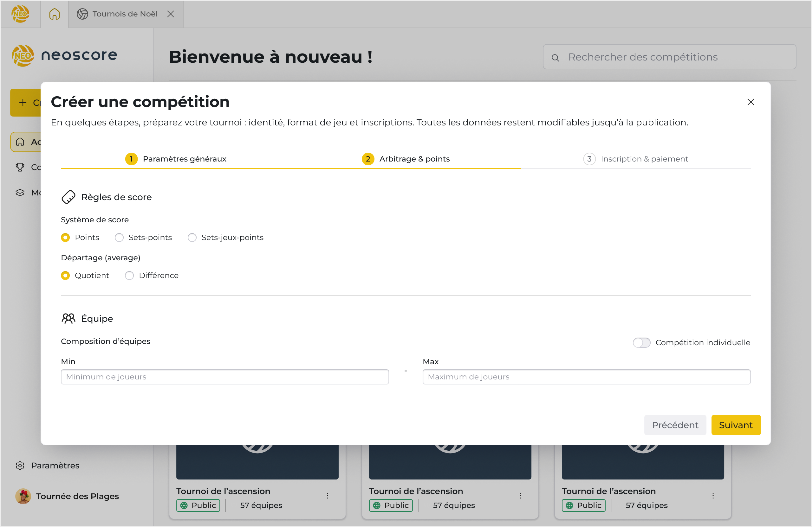812x527 pixels.
Task: Select the Sets-jeux-points score system
Action: (x=192, y=238)
